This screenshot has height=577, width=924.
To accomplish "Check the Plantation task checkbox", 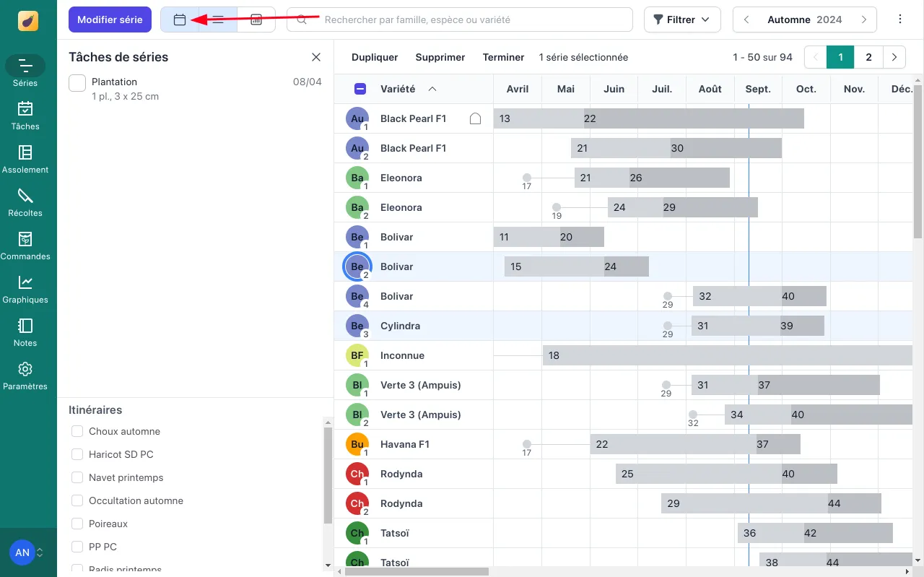I will click(77, 83).
